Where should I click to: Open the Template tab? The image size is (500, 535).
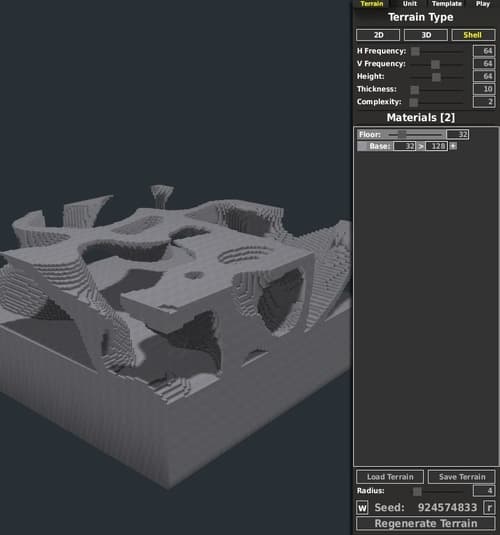point(446,4)
